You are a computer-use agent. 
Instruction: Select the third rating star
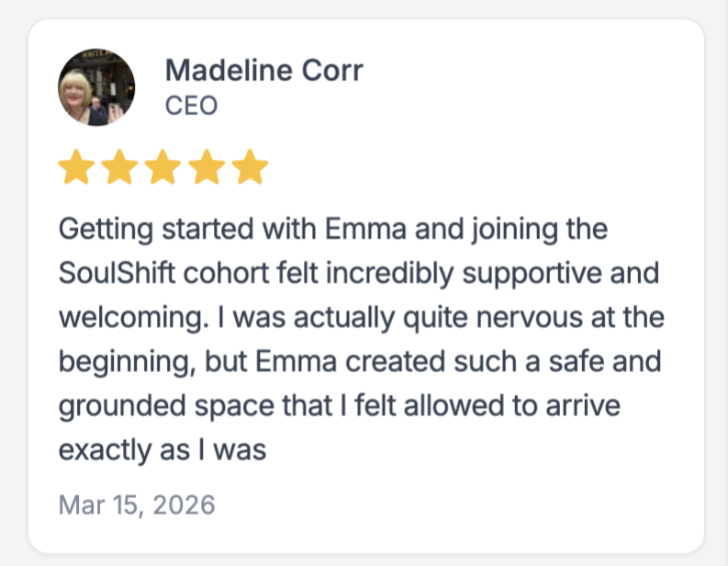point(162,169)
